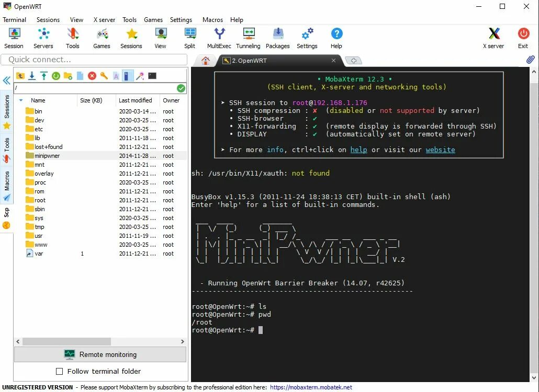
Task: Refresh the current remote folder
Action: point(56,76)
